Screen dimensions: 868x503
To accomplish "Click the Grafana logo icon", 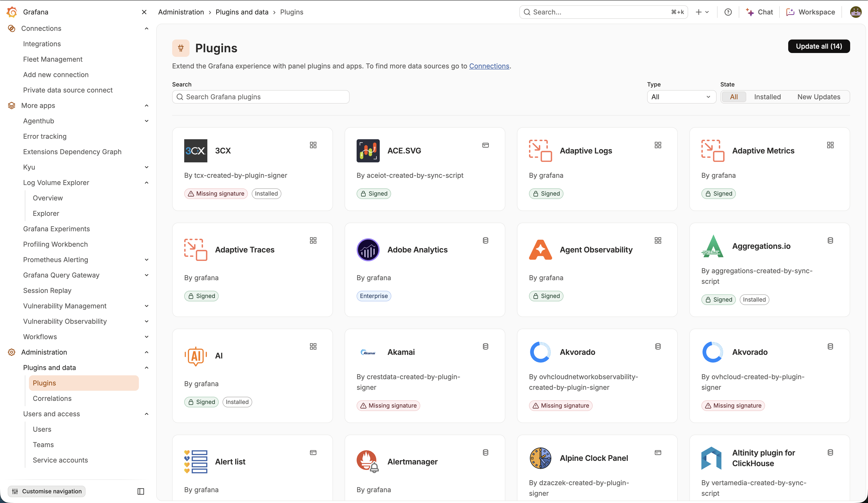I will 12,12.
